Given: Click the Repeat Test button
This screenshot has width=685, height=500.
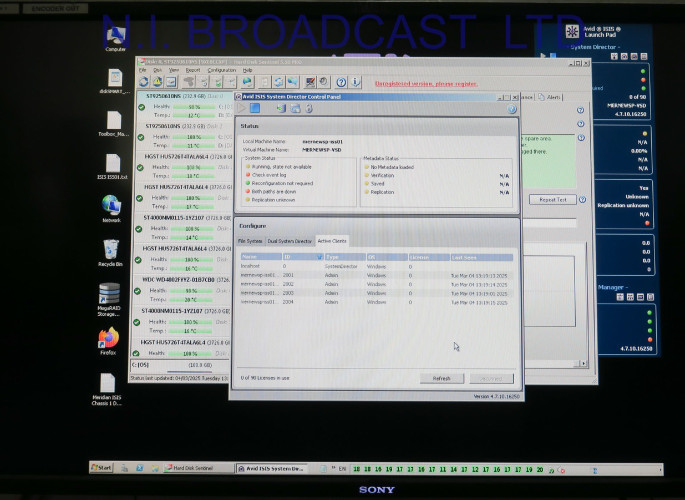Looking at the screenshot, I should [553, 200].
